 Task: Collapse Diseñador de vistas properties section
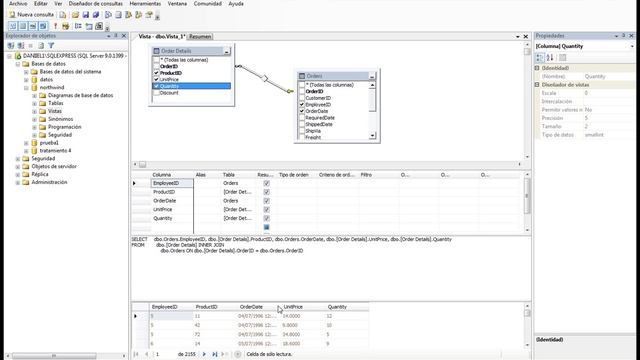[x=537, y=85]
